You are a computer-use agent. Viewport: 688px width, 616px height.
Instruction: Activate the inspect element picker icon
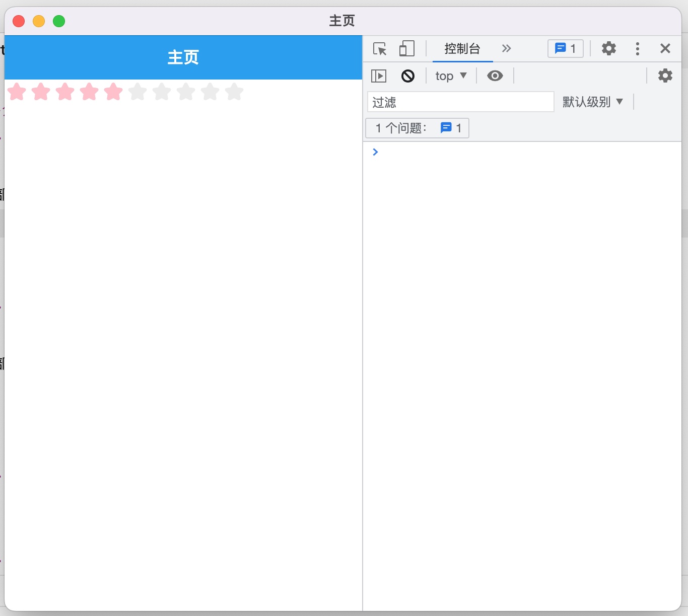[380, 49]
